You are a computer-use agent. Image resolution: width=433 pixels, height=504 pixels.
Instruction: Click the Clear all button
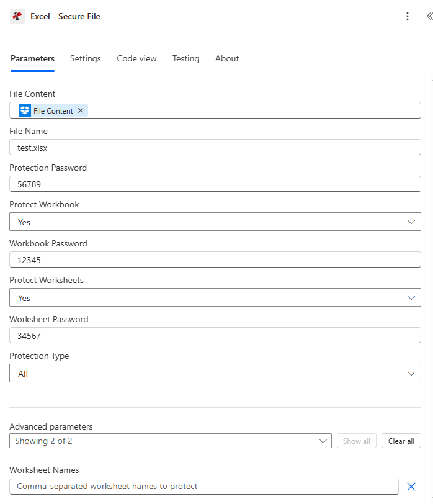[401, 441]
